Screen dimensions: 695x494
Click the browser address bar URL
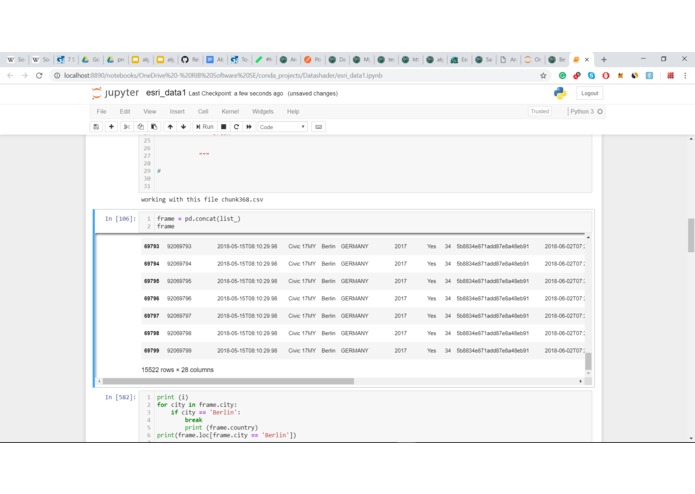pos(223,75)
